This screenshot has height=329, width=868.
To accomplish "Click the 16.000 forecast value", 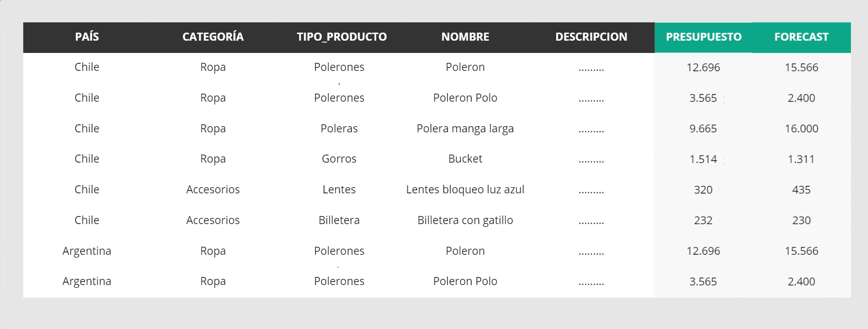I will click(x=801, y=129).
